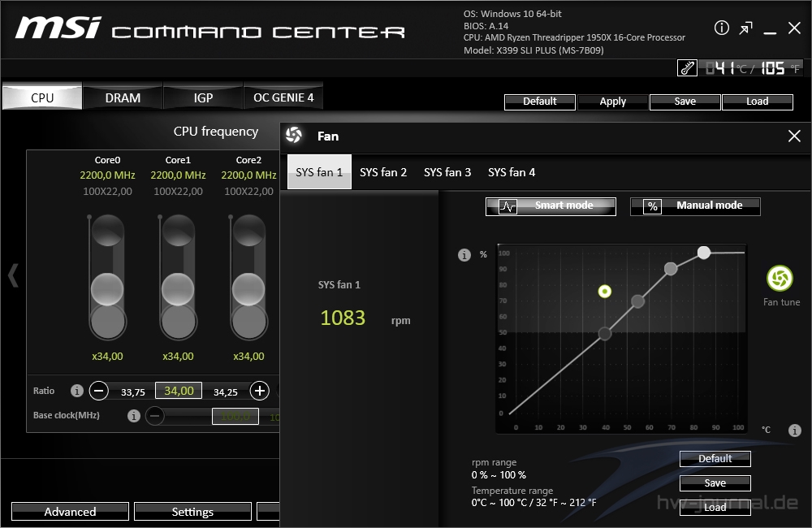Close the Fan panel

[794, 136]
